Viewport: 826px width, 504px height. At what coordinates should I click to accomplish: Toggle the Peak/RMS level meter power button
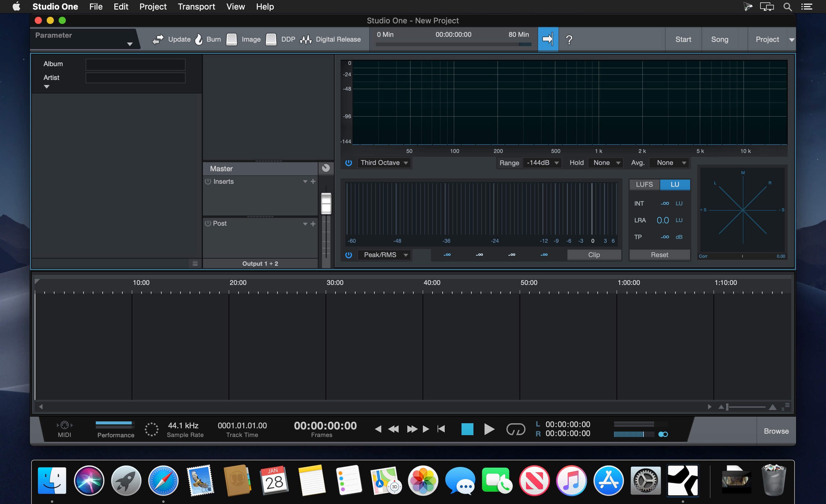[x=349, y=255]
